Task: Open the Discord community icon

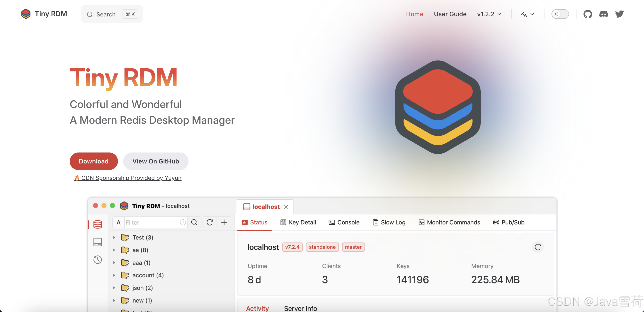Action: click(604, 14)
